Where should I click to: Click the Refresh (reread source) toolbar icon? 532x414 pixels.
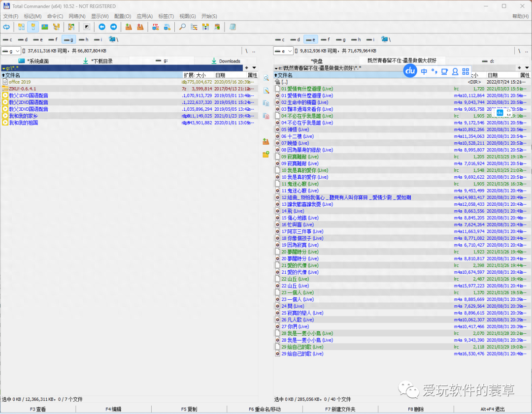(x=6, y=27)
